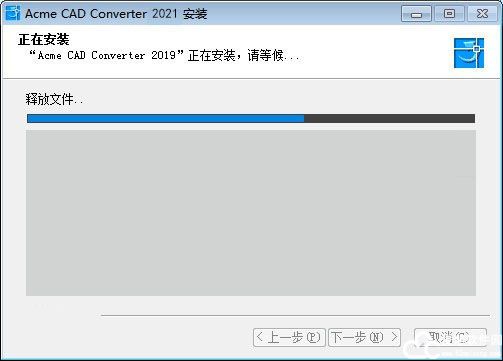Image resolution: width=503 pixels, height=361 pixels.
Task: Click the gray installation details box
Action: coord(251,213)
